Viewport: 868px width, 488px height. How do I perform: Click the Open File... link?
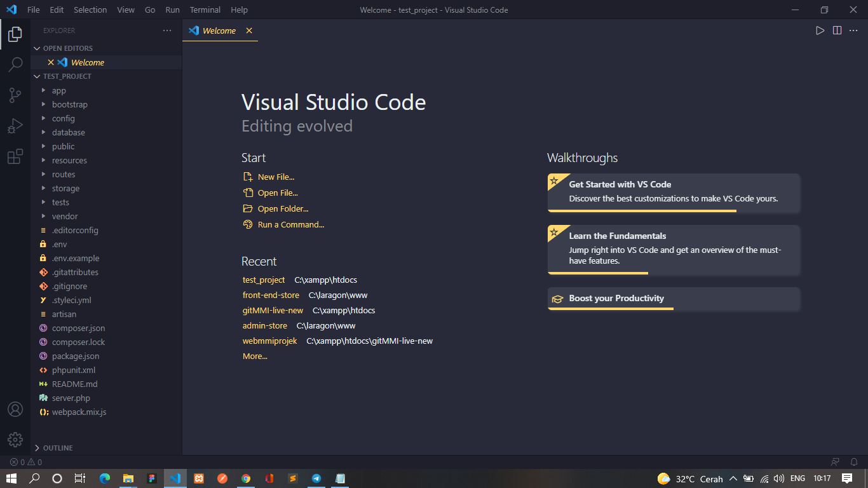pos(271,193)
